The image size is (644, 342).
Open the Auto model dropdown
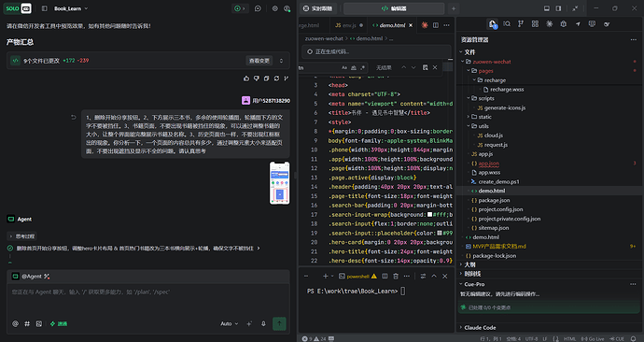pyautogui.click(x=230, y=324)
